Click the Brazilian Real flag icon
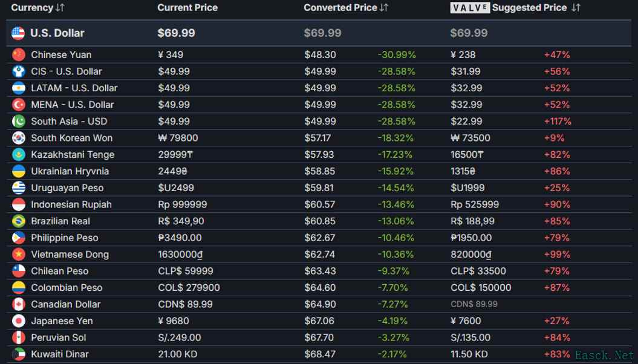The width and height of the screenshot is (638, 364). (18, 221)
